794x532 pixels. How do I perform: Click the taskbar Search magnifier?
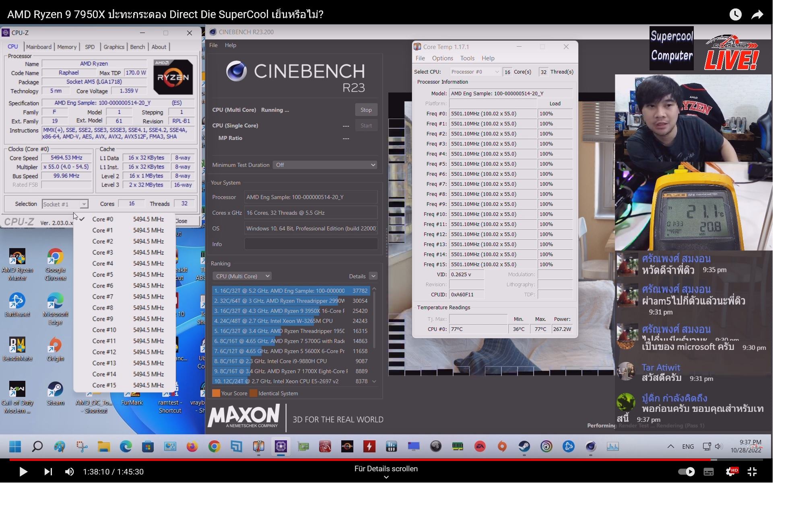pos(37,446)
